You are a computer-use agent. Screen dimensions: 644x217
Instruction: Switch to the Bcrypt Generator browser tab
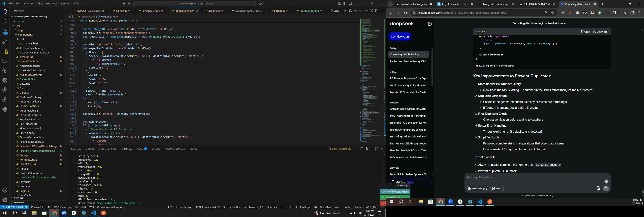[455, 4]
